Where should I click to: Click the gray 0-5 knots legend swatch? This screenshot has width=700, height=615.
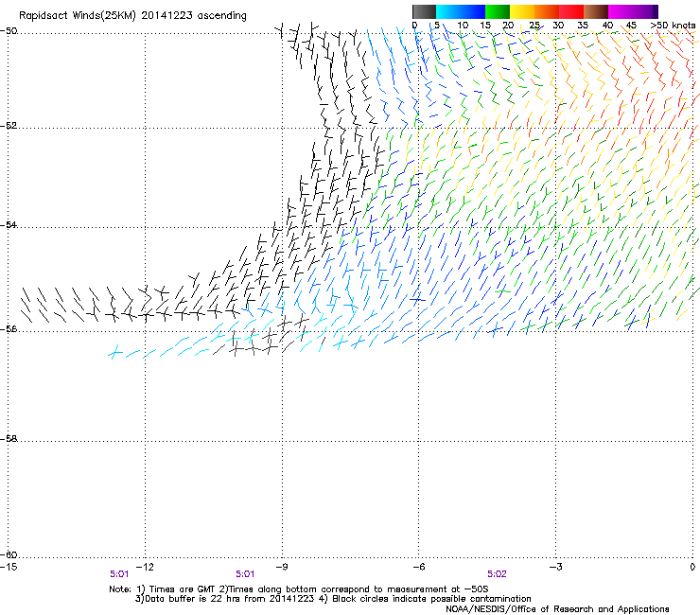(424, 11)
